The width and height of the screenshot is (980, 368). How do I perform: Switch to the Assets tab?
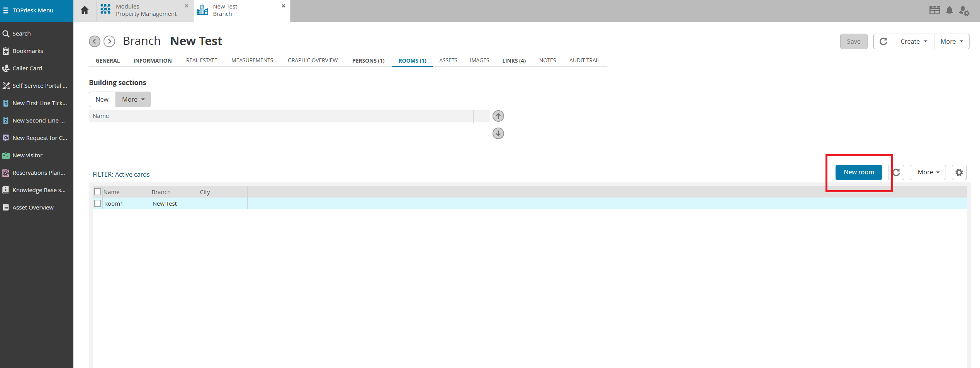(x=448, y=60)
